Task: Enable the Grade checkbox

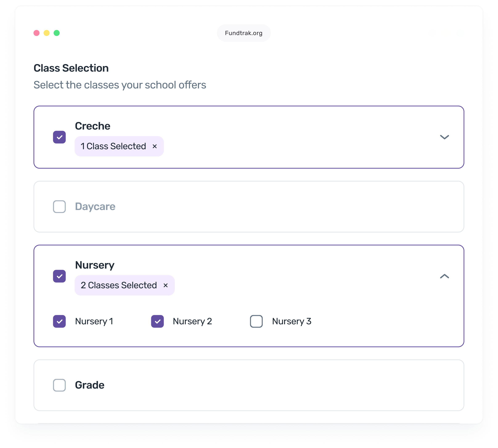Action: pyautogui.click(x=59, y=385)
